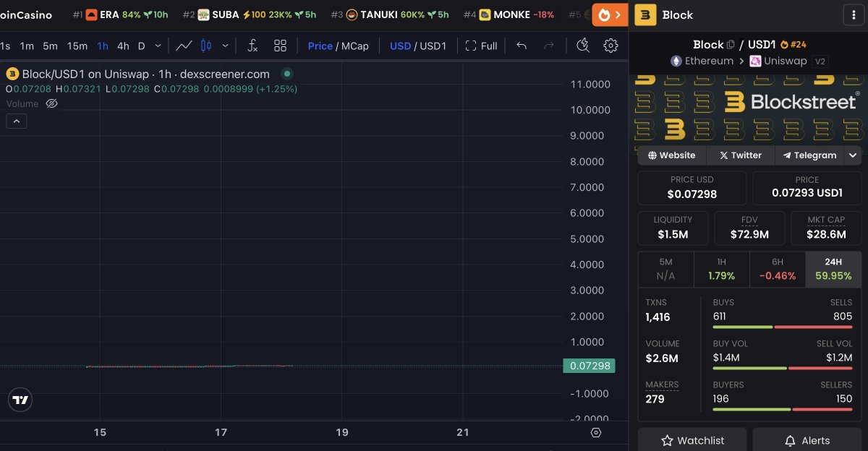Select the 15m timeframe
The height and width of the screenshot is (451, 868).
(x=77, y=46)
